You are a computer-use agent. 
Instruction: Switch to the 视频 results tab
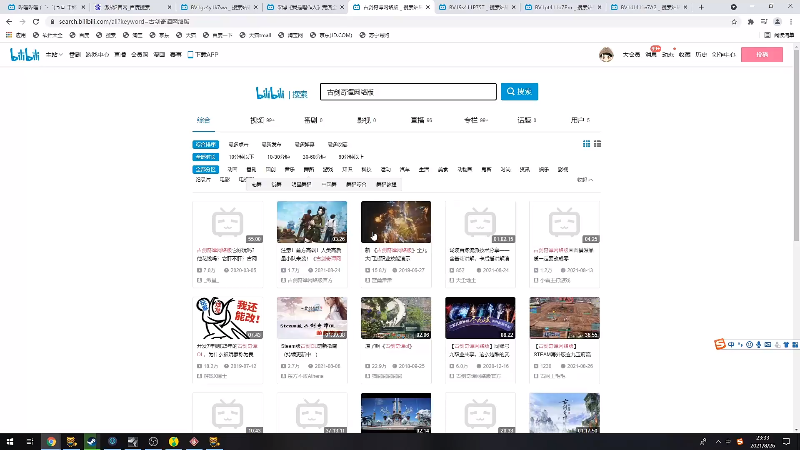[x=262, y=120]
